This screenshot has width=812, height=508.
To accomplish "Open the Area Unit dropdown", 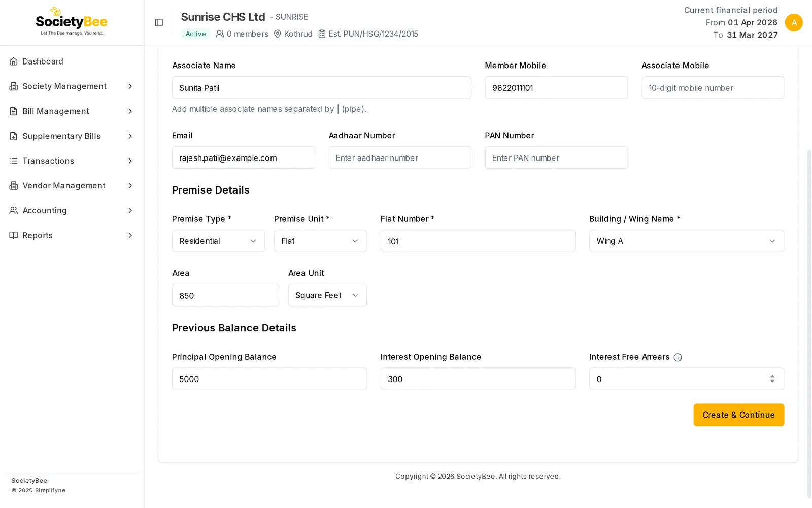I will 327,295.
